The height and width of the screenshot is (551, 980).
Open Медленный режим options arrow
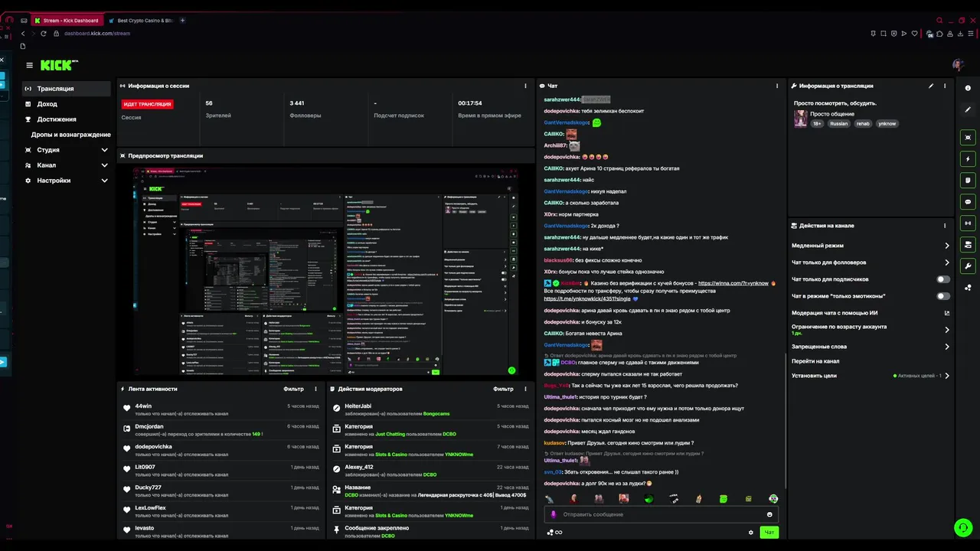pos(947,246)
